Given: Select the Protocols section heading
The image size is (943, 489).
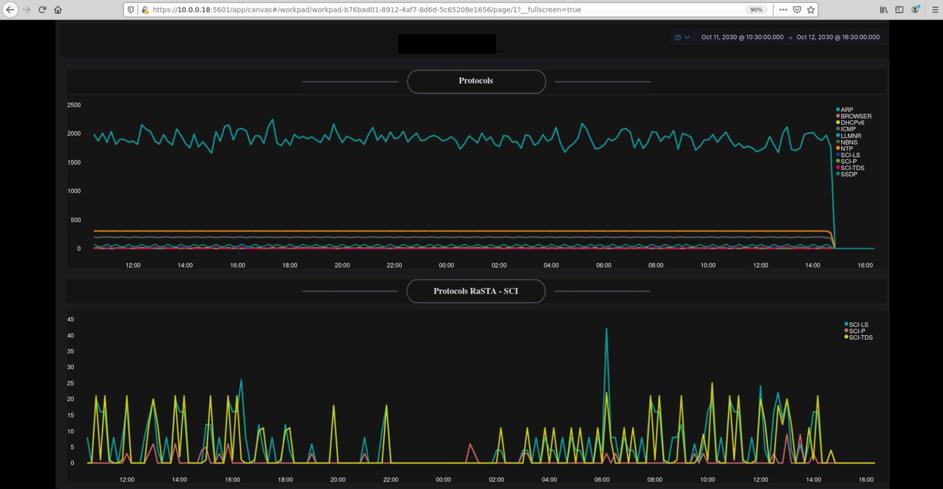Looking at the screenshot, I should [x=476, y=81].
